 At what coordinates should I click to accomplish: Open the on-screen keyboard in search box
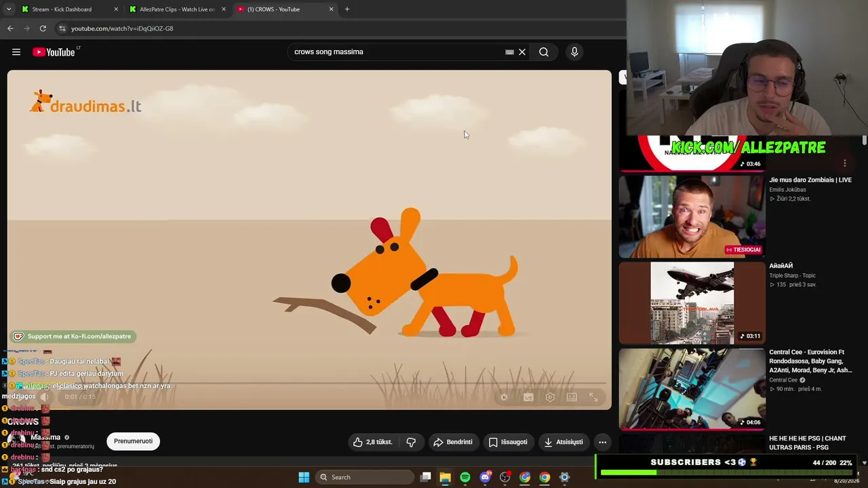tap(509, 52)
